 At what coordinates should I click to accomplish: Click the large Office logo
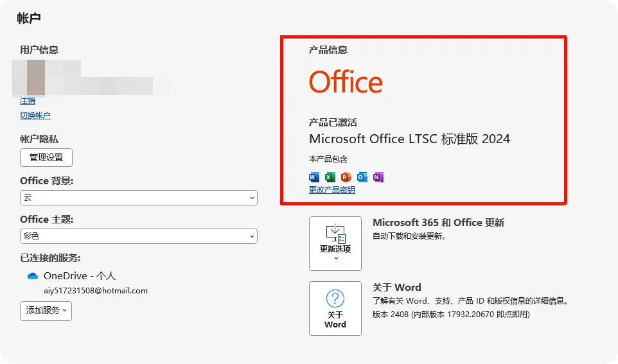pyautogui.click(x=346, y=82)
